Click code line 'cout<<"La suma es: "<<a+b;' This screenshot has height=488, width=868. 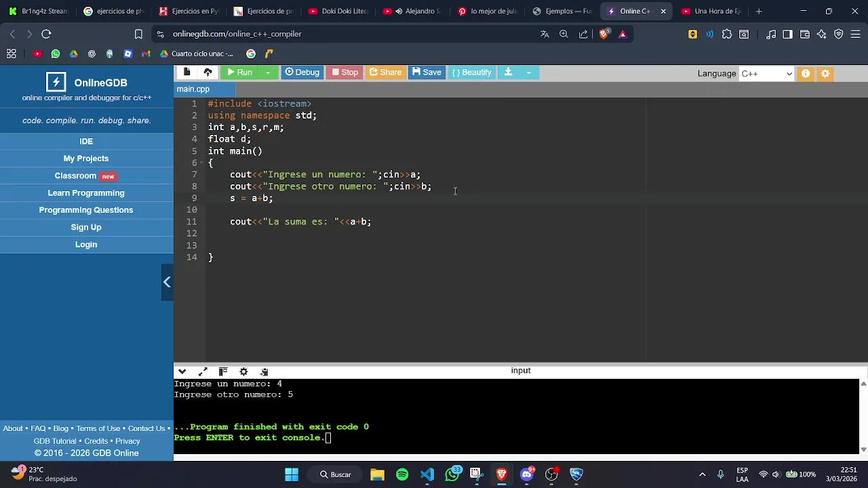300,222
